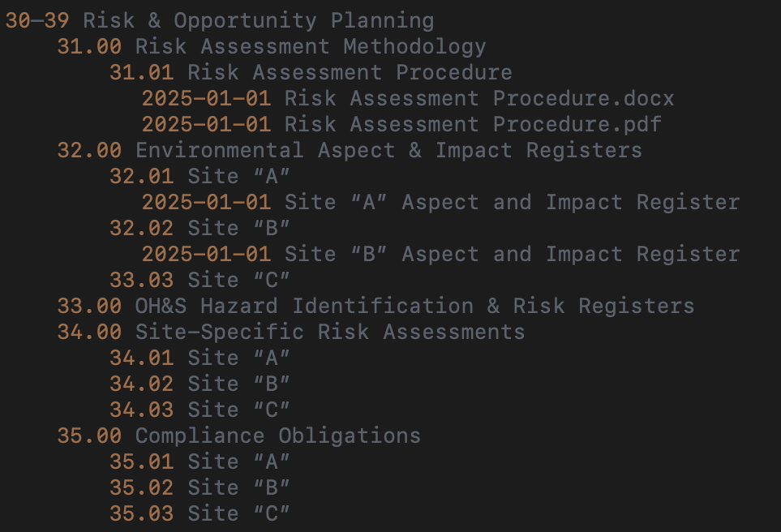Click the 34.03 Site "C" entry
This screenshot has height=532, width=781.
pos(200,410)
